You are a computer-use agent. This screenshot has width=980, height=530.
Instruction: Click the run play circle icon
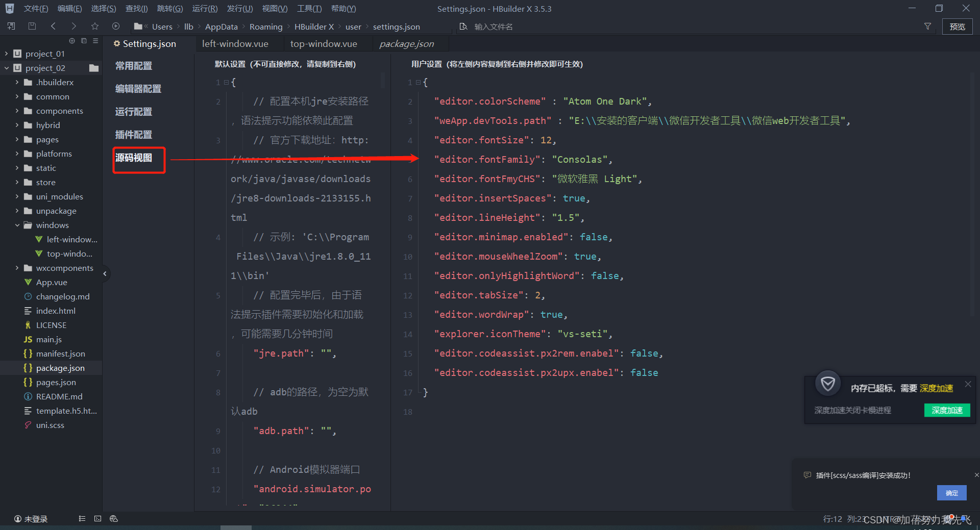click(x=116, y=26)
